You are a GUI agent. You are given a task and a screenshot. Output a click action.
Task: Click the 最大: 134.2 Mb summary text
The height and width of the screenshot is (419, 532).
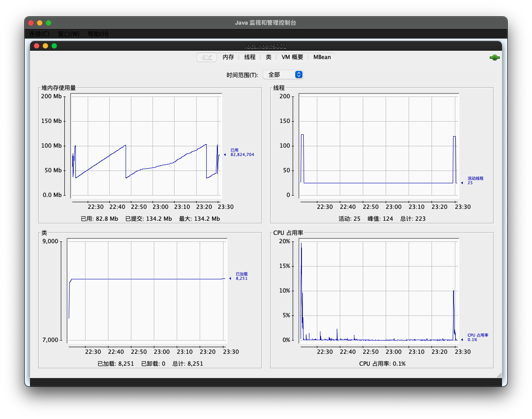tap(199, 219)
